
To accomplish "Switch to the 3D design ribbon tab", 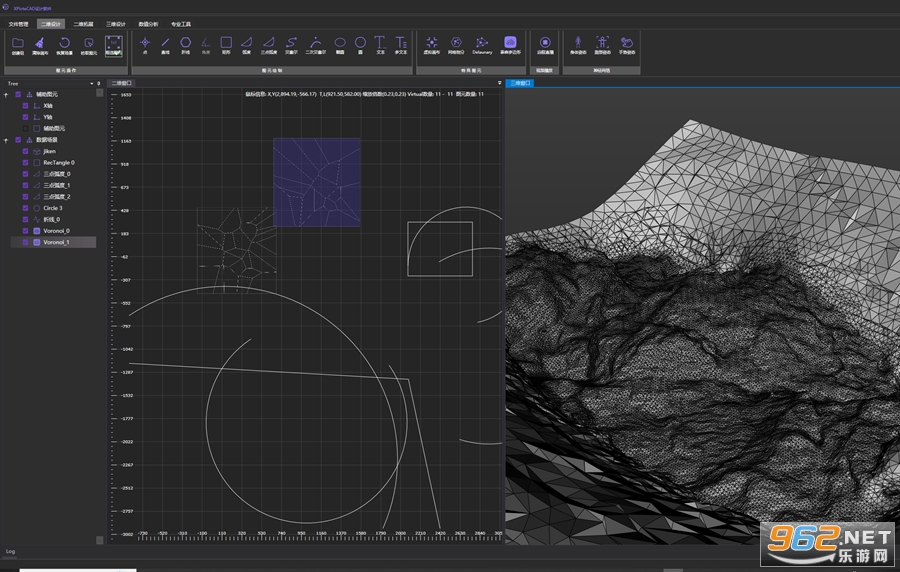I will [115, 24].
